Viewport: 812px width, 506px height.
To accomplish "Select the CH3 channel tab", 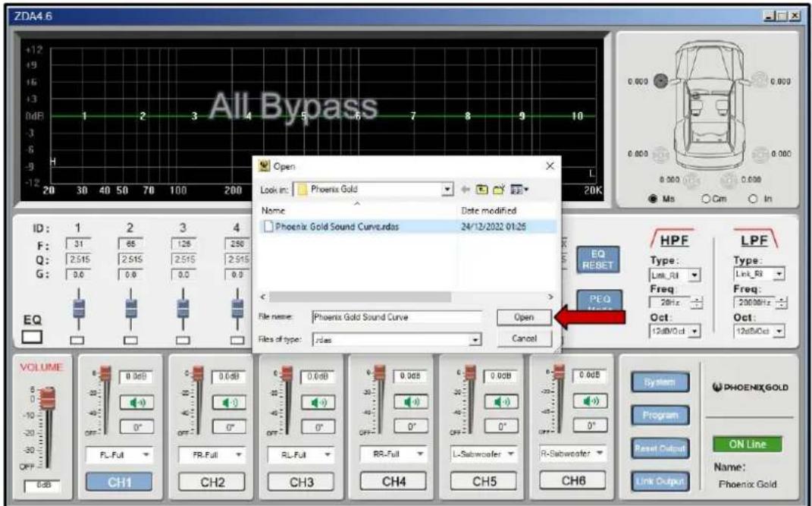I will coord(301,482).
